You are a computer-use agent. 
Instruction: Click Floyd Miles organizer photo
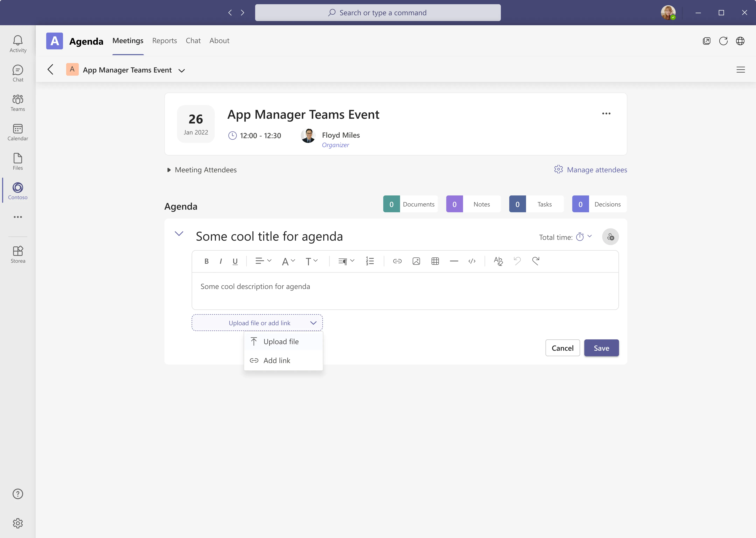308,136
